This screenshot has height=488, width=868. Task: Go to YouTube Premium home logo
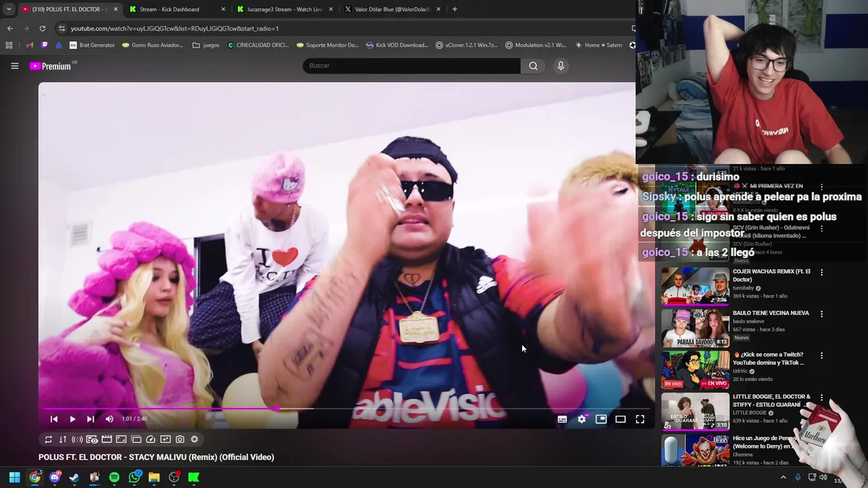[x=50, y=66]
